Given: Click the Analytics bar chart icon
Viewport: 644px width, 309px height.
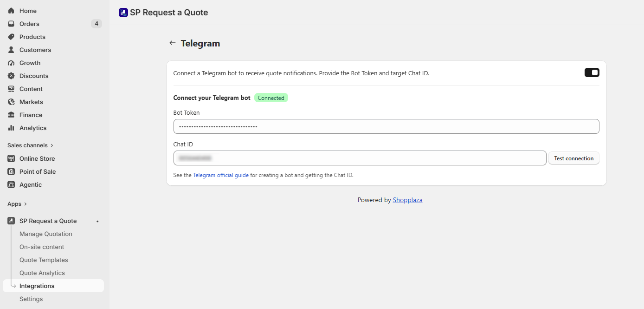Looking at the screenshot, I should click(11, 128).
